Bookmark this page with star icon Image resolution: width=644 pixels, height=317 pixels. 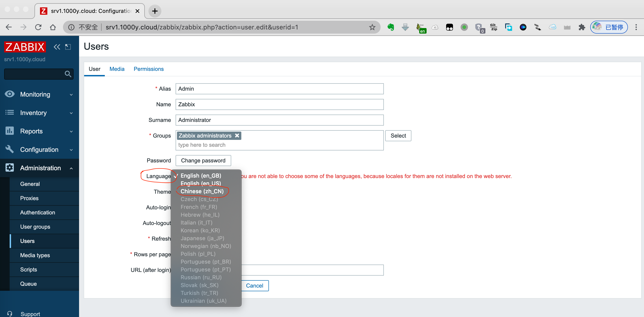point(372,27)
